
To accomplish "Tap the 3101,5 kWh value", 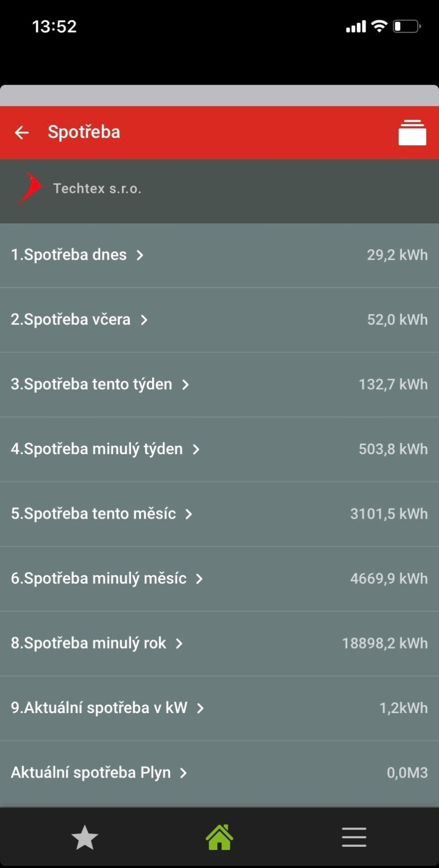I will 388,514.
